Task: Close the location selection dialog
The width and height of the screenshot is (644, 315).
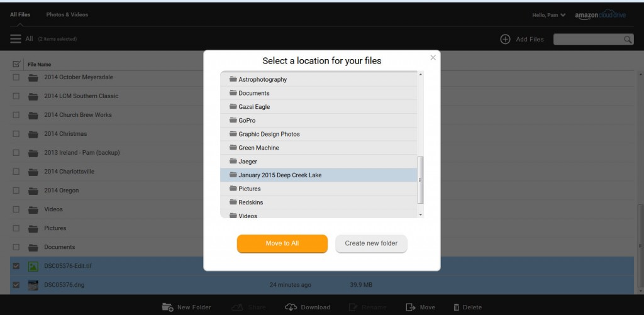Action: 433,58
